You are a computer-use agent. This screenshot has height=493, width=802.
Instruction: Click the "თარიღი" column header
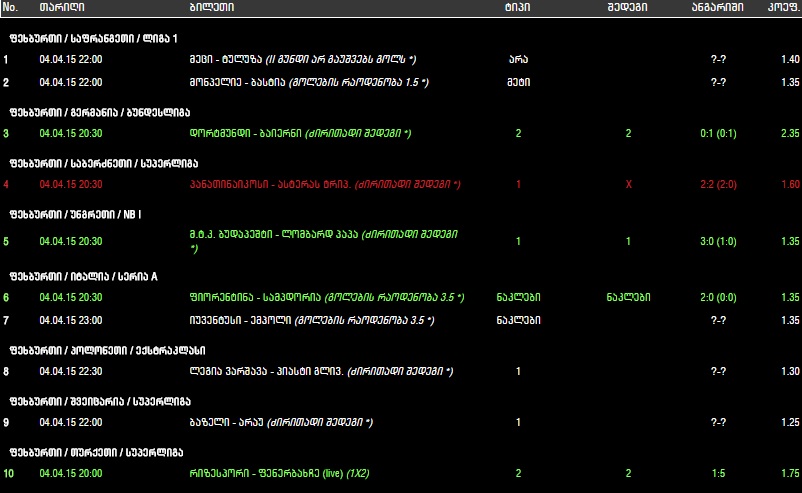(x=62, y=7)
